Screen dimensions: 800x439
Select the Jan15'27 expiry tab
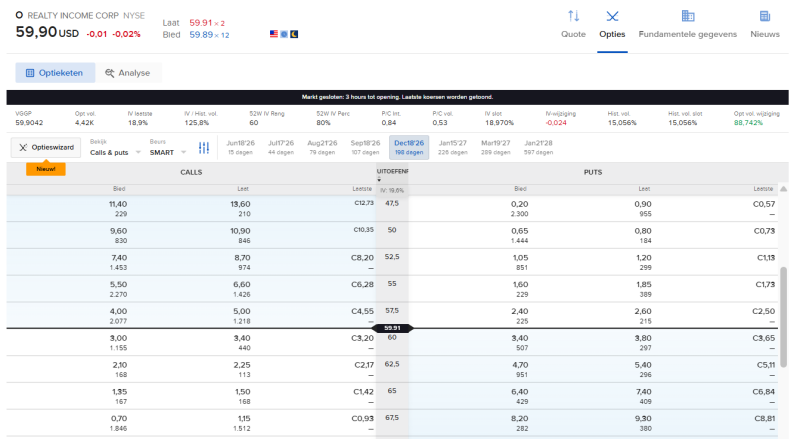click(453, 147)
